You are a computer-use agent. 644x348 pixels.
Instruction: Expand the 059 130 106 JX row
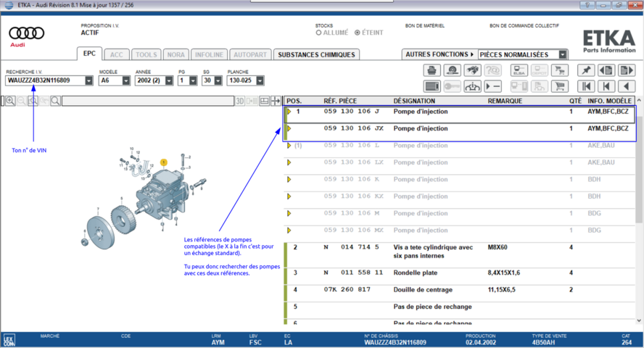coord(289,128)
